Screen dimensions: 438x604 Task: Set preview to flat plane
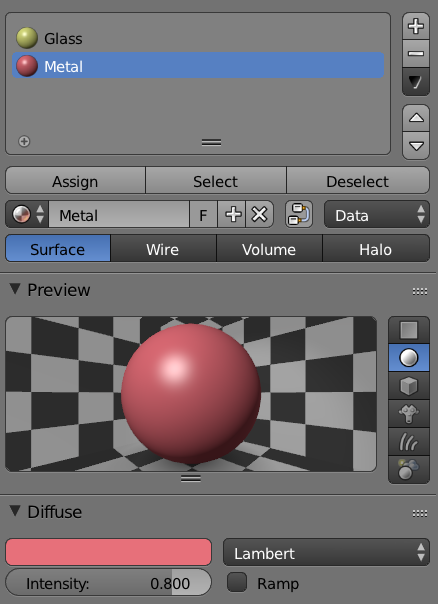coord(409,330)
